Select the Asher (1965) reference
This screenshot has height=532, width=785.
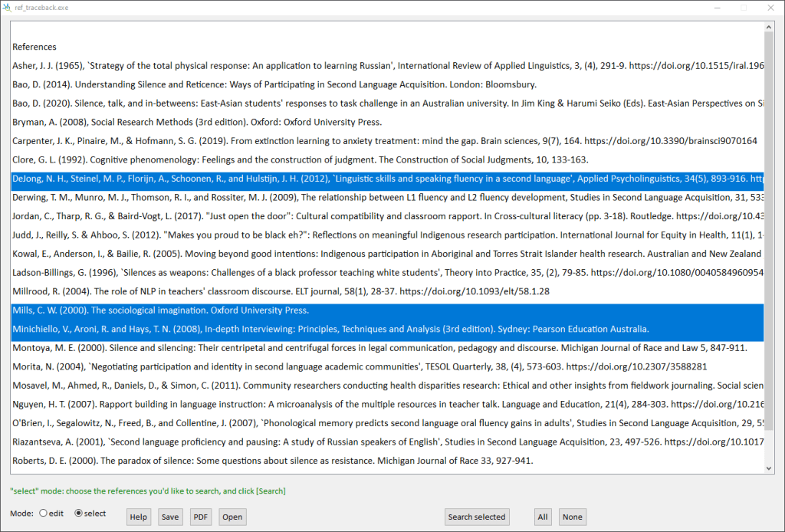[307, 65]
